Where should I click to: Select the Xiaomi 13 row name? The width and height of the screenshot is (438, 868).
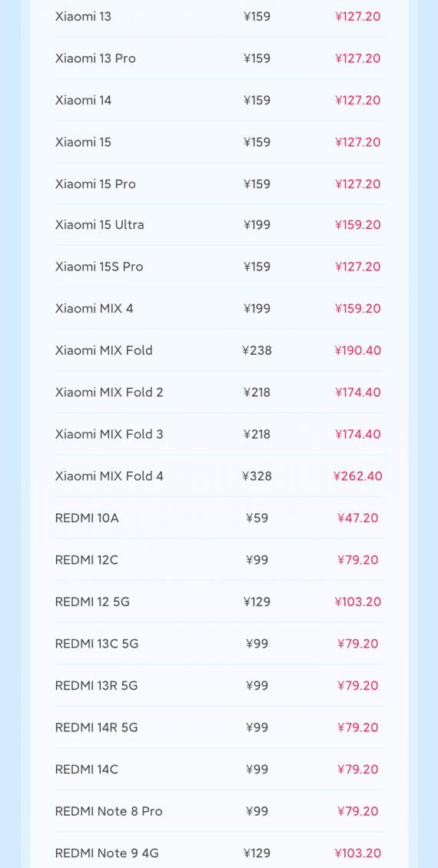pos(83,17)
